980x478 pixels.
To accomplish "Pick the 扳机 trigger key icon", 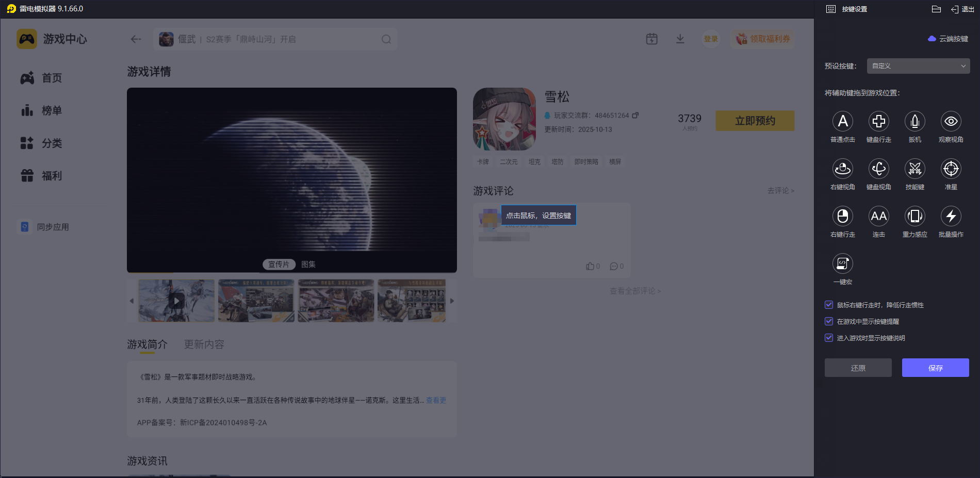I will [914, 122].
